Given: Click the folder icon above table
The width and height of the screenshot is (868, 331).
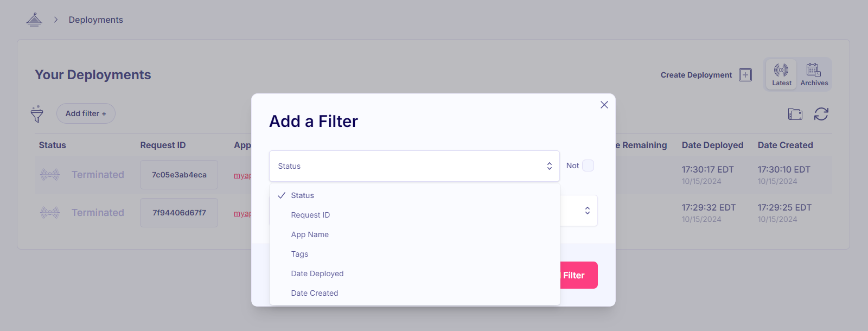Looking at the screenshot, I should click(x=795, y=114).
